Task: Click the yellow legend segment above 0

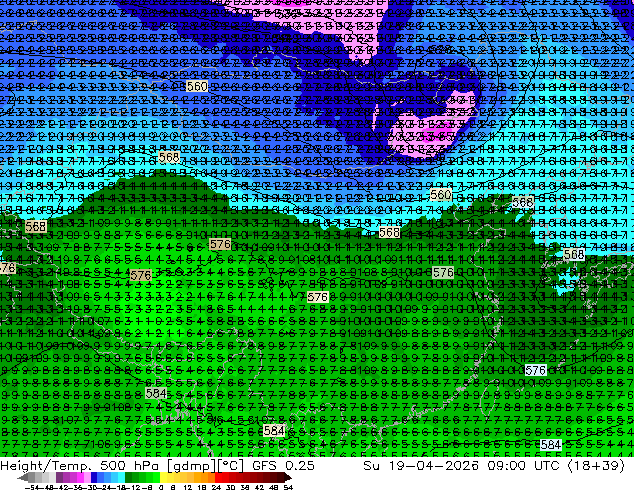Action: 163,477
